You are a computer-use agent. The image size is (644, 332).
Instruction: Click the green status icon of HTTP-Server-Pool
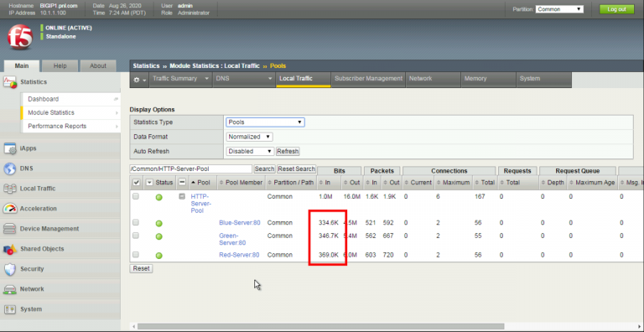pyautogui.click(x=159, y=198)
